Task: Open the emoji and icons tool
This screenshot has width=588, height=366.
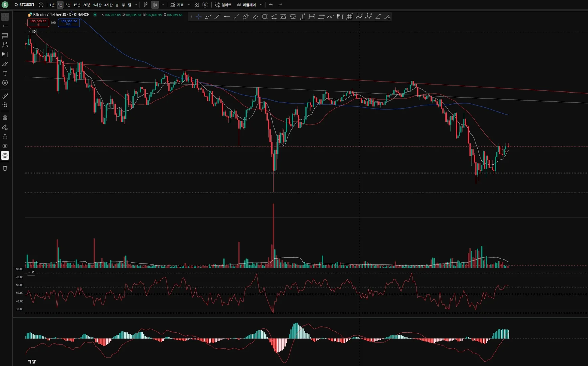Action: tap(5, 83)
